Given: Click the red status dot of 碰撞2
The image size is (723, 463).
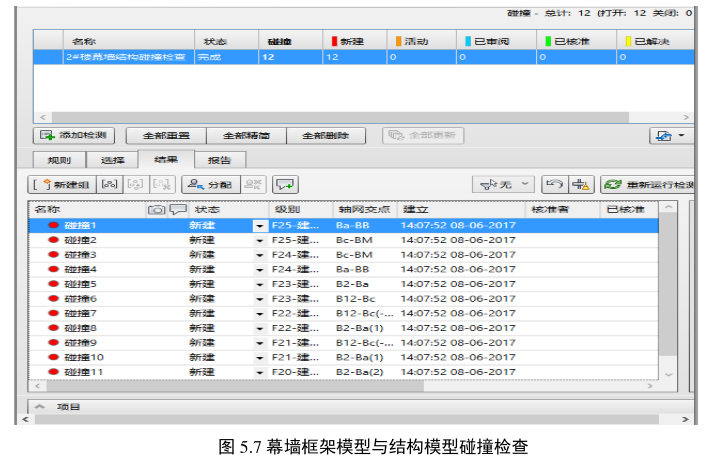Looking at the screenshot, I should pyautogui.click(x=53, y=240).
